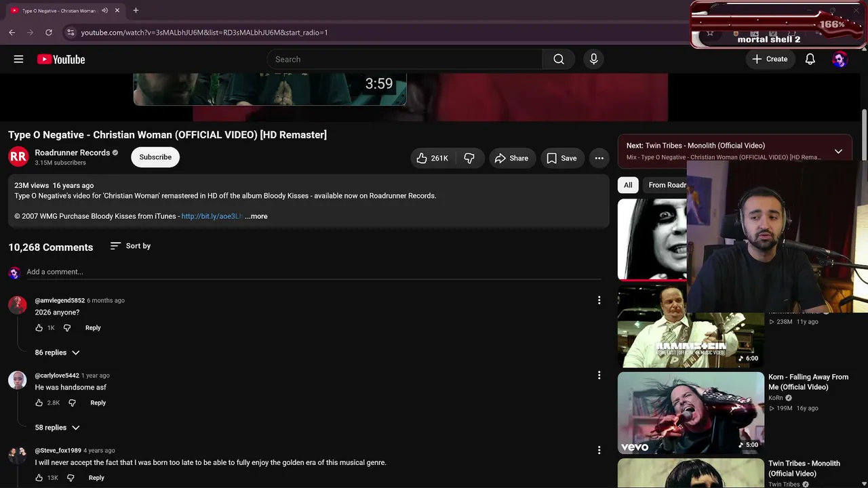View carlylove5442's profile picture
Image resolution: width=868 pixels, height=488 pixels.
pyautogui.click(x=17, y=380)
